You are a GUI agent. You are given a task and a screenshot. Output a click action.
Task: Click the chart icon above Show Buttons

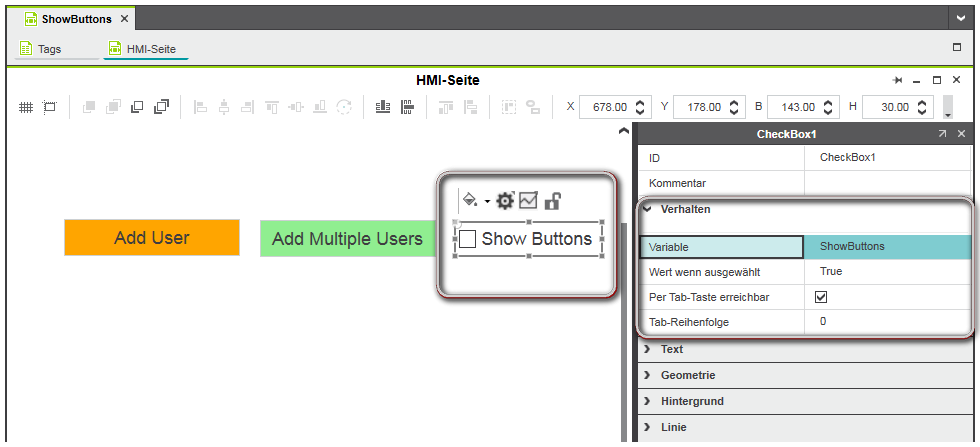pos(528,201)
